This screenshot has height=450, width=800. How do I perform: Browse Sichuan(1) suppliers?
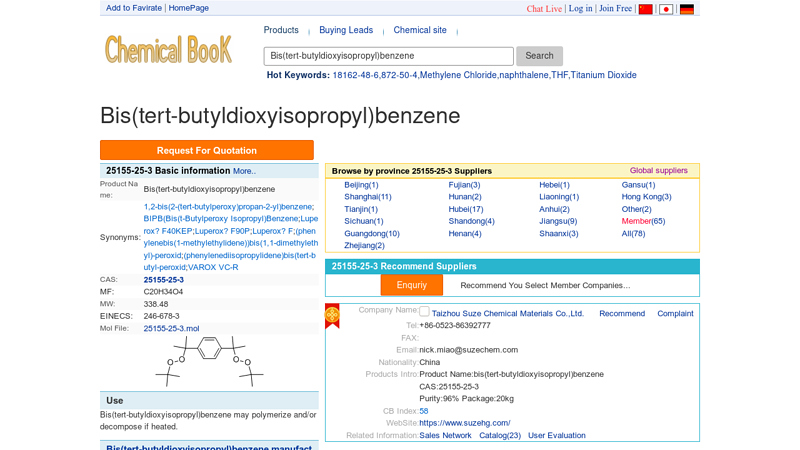[x=364, y=221]
